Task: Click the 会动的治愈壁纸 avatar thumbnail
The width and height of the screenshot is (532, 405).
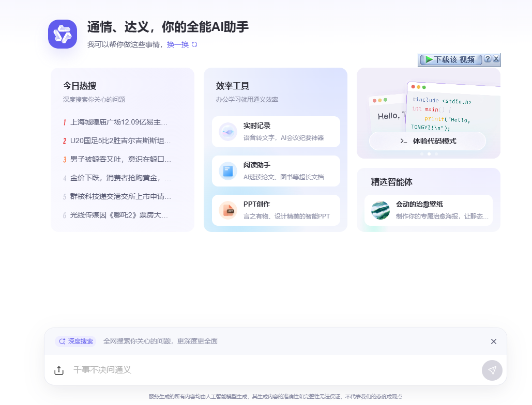Action: click(381, 210)
